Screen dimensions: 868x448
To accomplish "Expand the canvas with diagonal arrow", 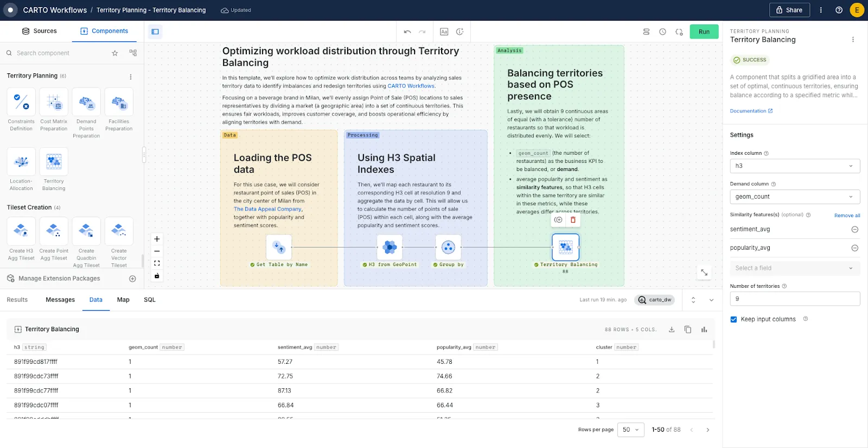I will coord(704,273).
